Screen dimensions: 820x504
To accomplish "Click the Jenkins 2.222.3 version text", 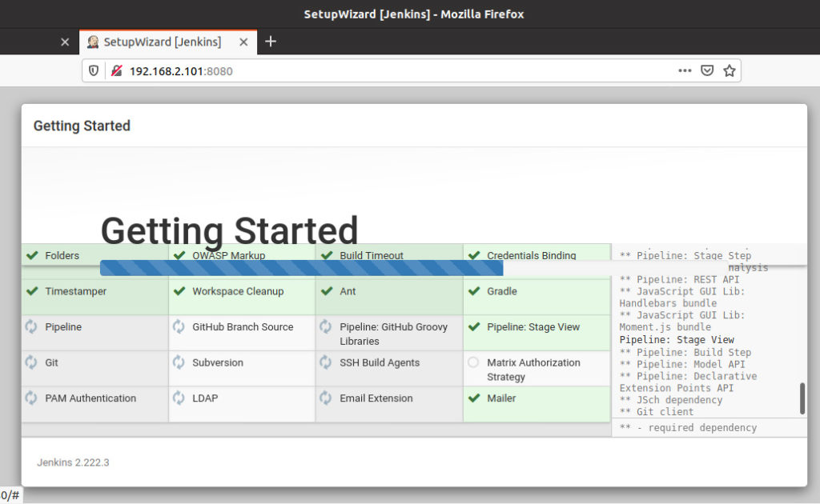I will click(x=73, y=462).
